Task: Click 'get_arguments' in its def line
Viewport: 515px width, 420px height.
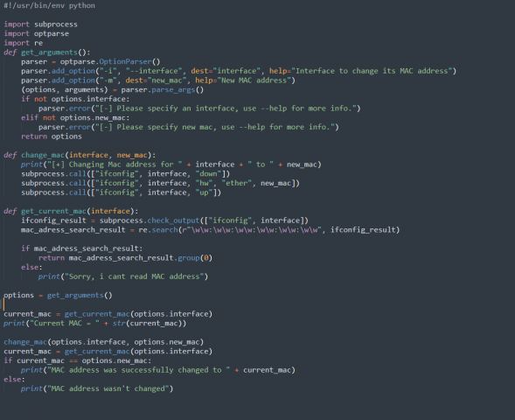Action: click(49, 52)
